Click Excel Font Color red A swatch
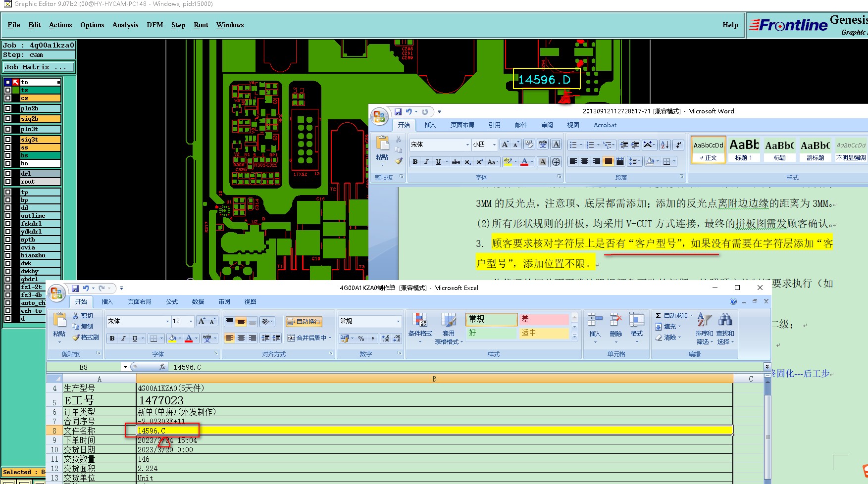The image size is (868, 484). click(188, 339)
